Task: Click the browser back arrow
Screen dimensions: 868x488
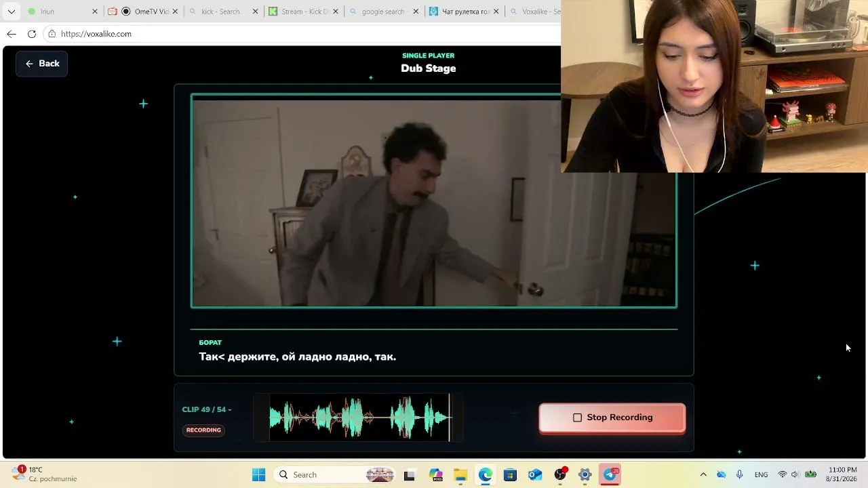Action: point(12,34)
